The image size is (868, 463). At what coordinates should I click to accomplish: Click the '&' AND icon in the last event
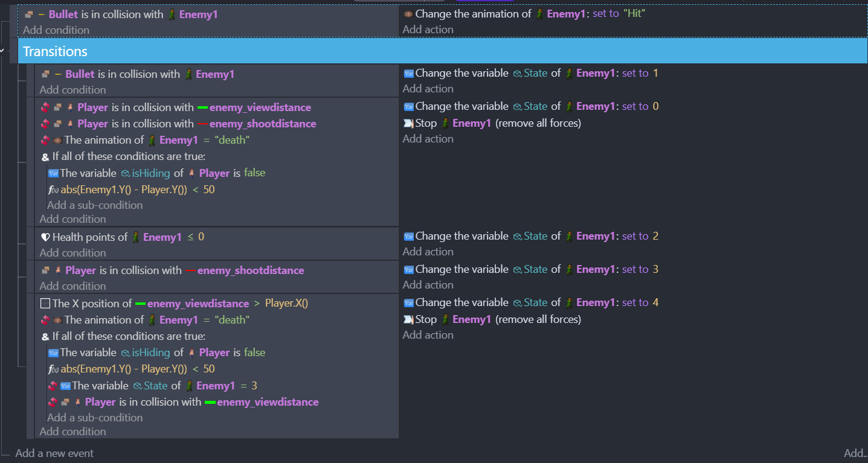pos(45,336)
